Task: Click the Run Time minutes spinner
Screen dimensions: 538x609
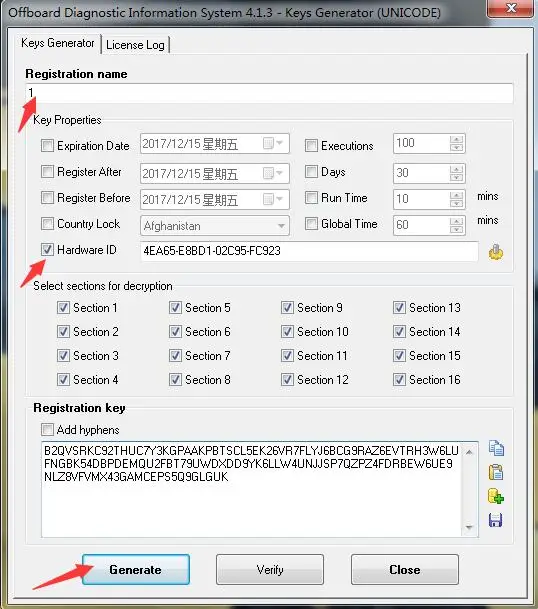Action: 456,199
